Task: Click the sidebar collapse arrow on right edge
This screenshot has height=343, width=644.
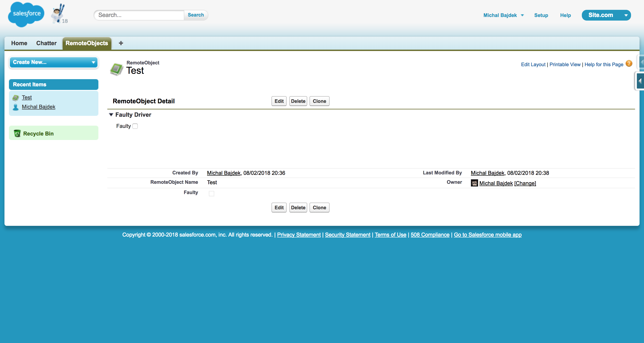Action: [x=640, y=81]
